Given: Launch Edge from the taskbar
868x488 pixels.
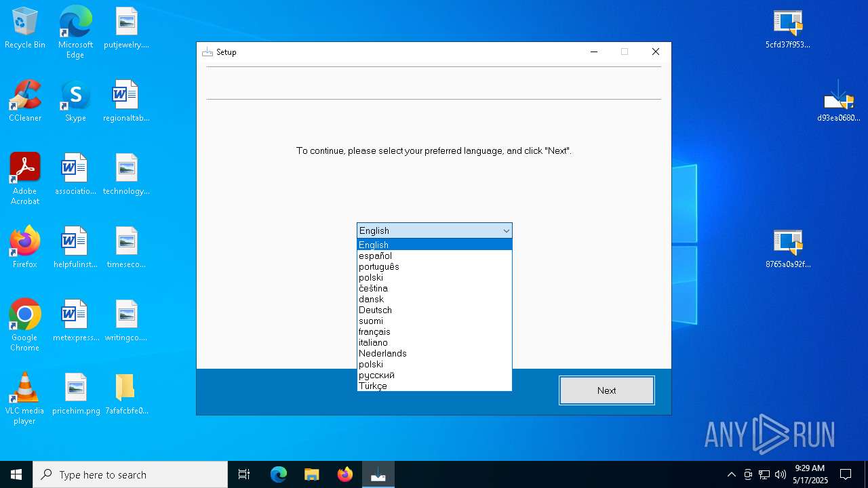Looking at the screenshot, I should 279,474.
